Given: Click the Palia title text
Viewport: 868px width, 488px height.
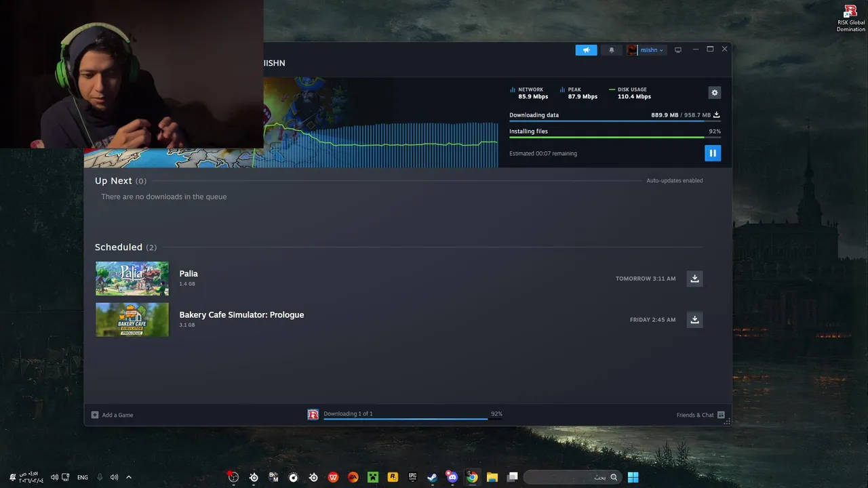Looking at the screenshot, I should click(x=189, y=274).
